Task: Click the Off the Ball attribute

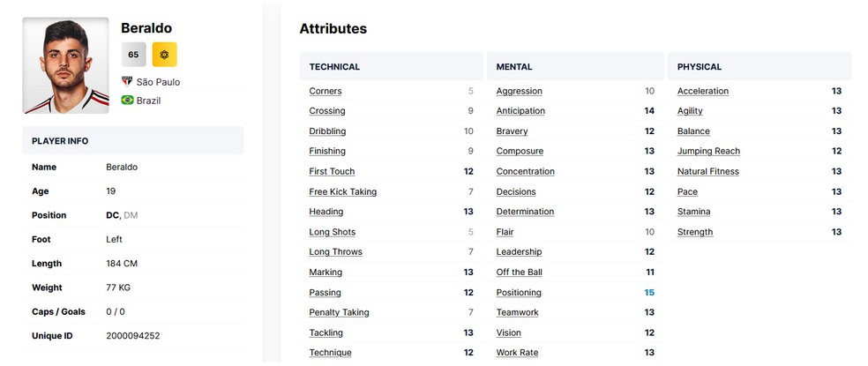Action: pyautogui.click(x=519, y=273)
